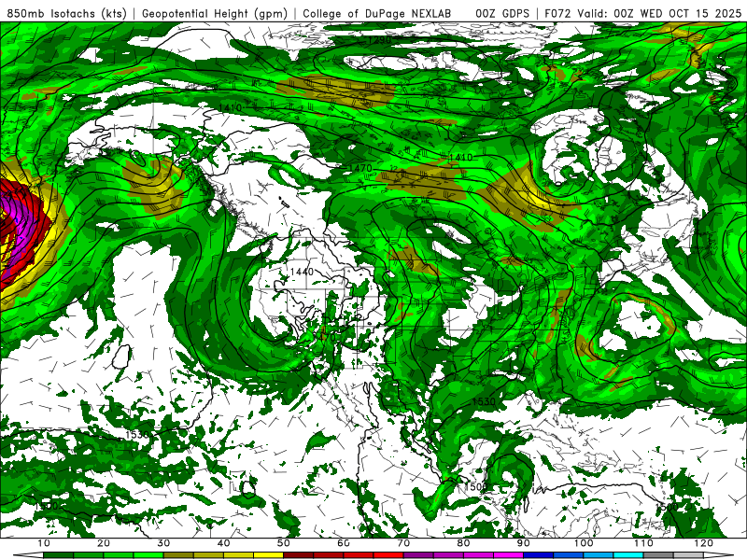Click the 'College of DuPage NEXLAB' label
Image resolution: width=747 pixels, height=560 pixels.
(377, 13)
